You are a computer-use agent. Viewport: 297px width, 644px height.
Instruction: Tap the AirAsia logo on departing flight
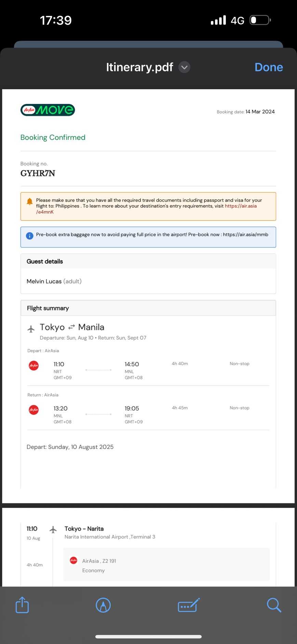[33, 365]
